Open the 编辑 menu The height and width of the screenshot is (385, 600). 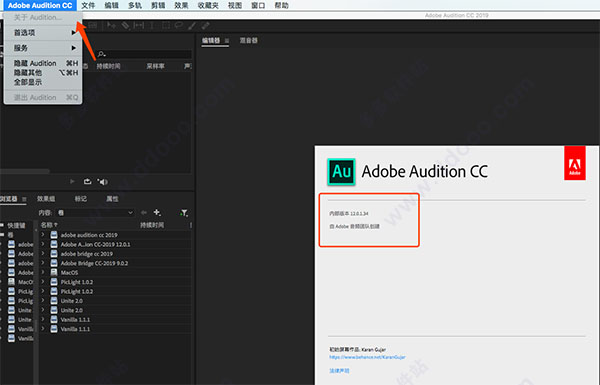111,5
